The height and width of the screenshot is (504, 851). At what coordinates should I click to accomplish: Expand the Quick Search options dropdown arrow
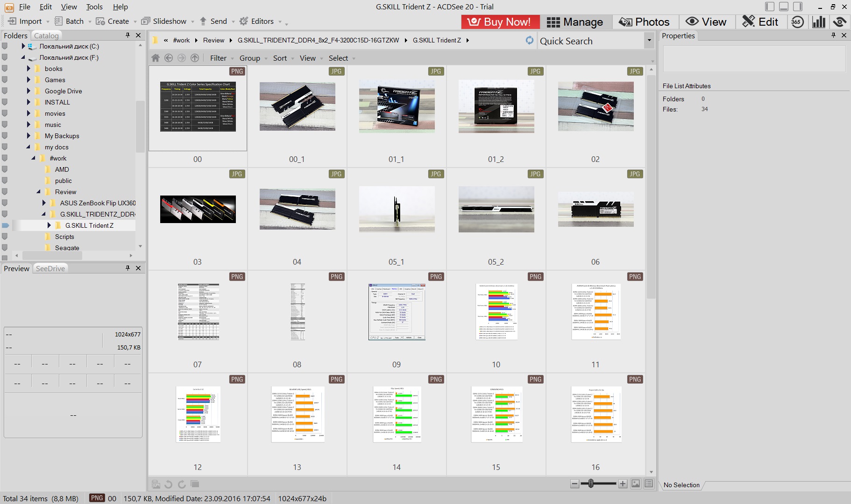649,41
